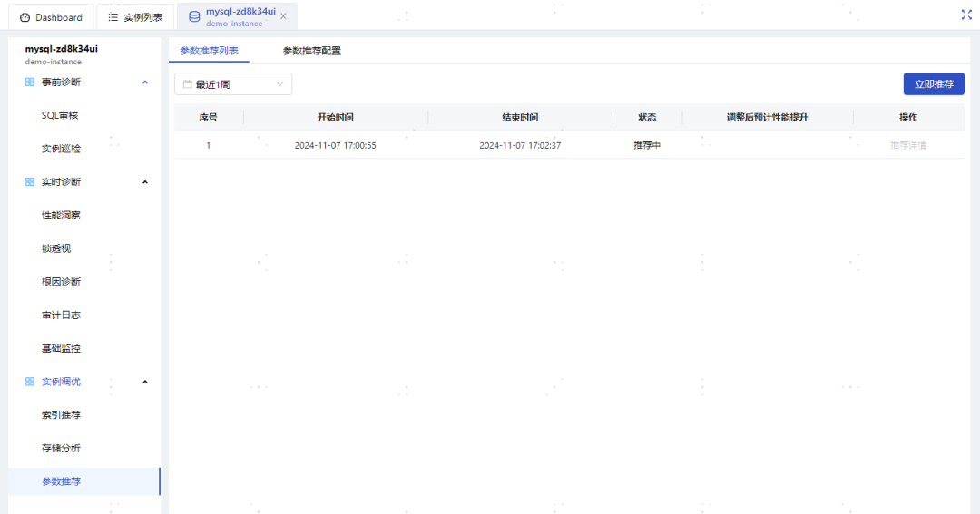This screenshot has width=980, height=514.
Task: Click the calendar icon in date filter
Action: [187, 84]
